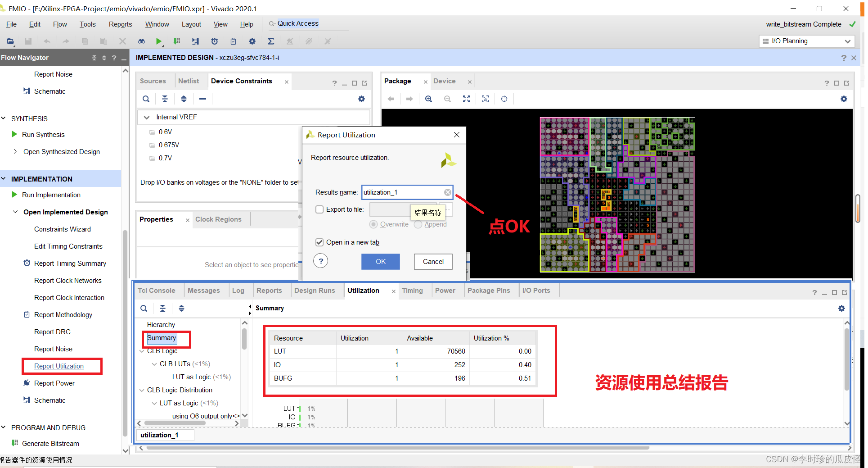Image resolution: width=868 pixels, height=468 pixels.
Task: Select the Append radio button
Action: click(418, 224)
